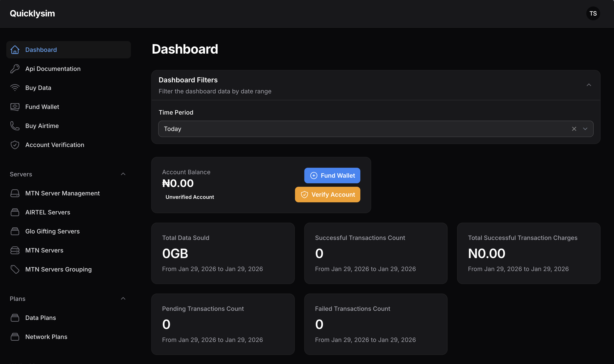This screenshot has height=364, width=614.
Task: Open the Time Period dropdown arrow
Action: pyautogui.click(x=585, y=129)
